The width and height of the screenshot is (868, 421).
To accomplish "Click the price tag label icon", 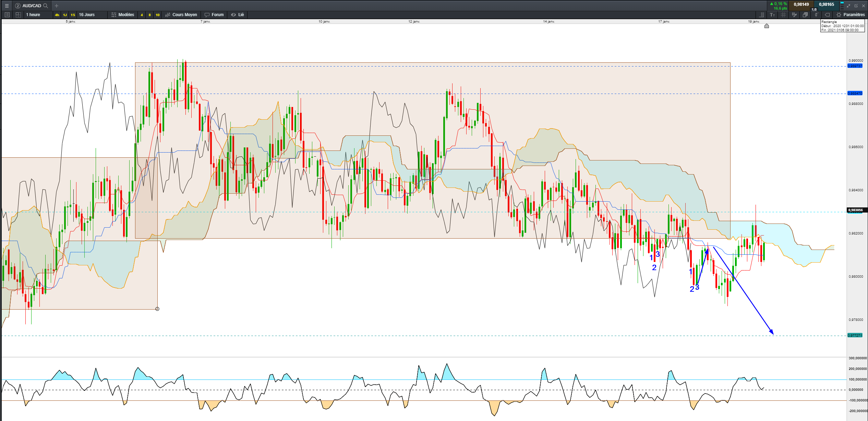I will coord(827,15).
